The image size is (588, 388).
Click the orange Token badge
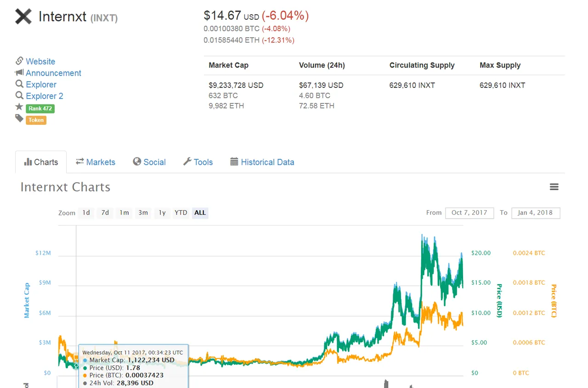(x=36, y=120)
